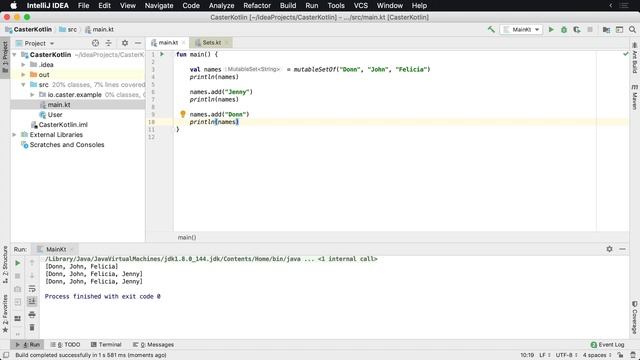The image size is (640, 360).
Task: Open the 0: Messages tool window
Action: pos(153,344)
